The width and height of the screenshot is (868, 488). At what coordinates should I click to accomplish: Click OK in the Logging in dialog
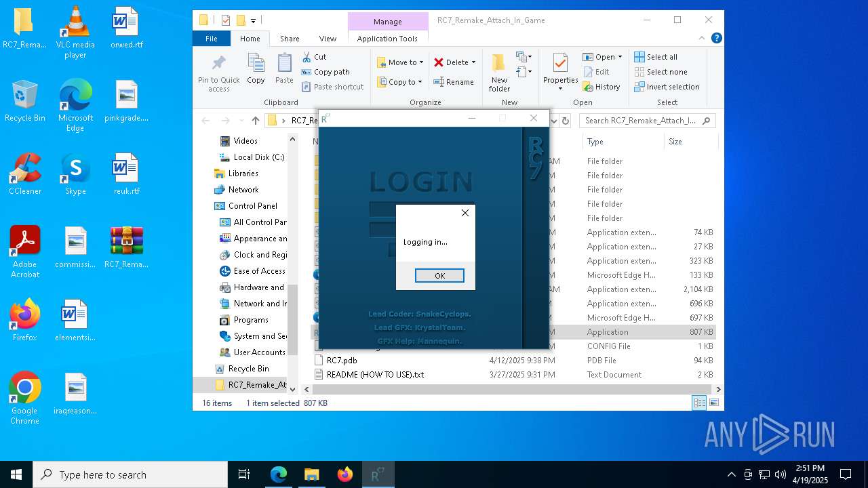pyautogui.click(x=439, y=276)
